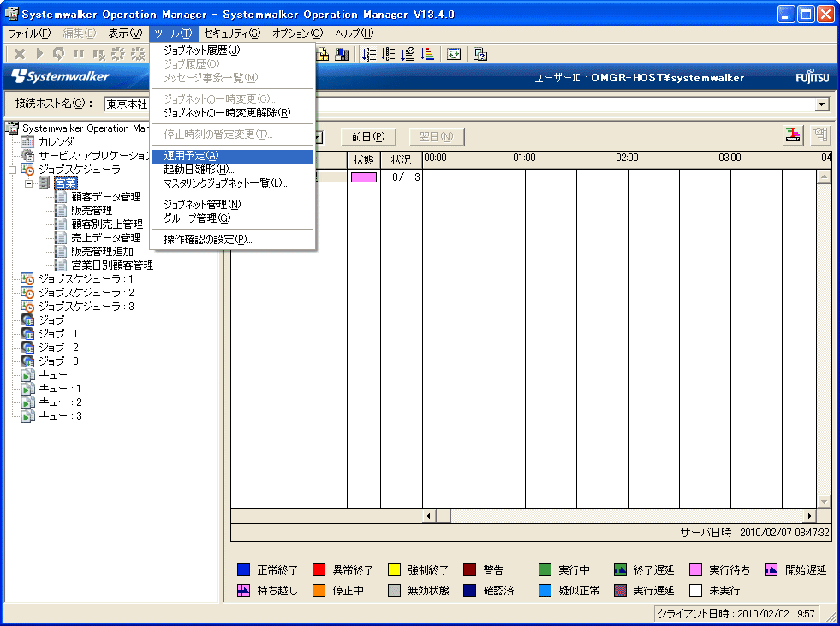Image resolution: width=840 pixels, height=626 pixels.
Task: Select キュー:3 in the tree
Action: (61, 416)
